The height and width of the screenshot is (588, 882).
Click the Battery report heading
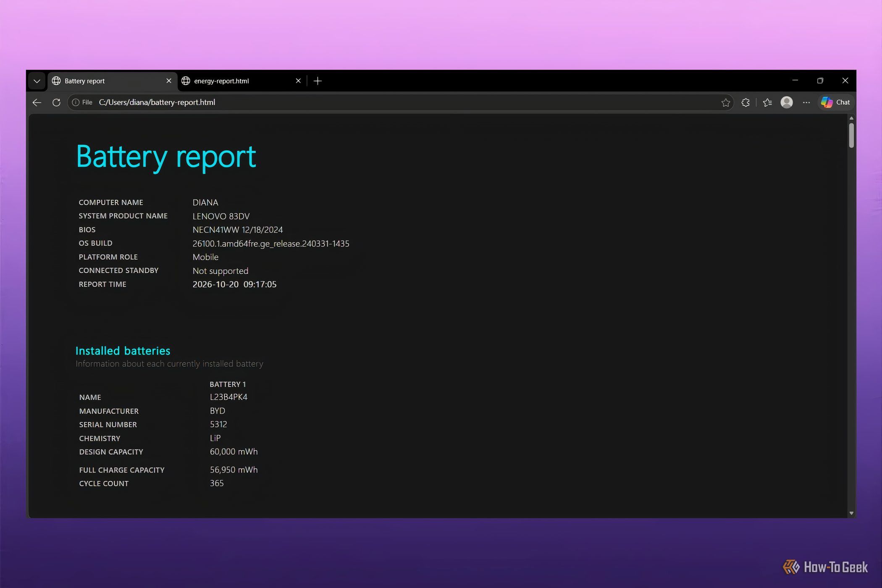166,157
